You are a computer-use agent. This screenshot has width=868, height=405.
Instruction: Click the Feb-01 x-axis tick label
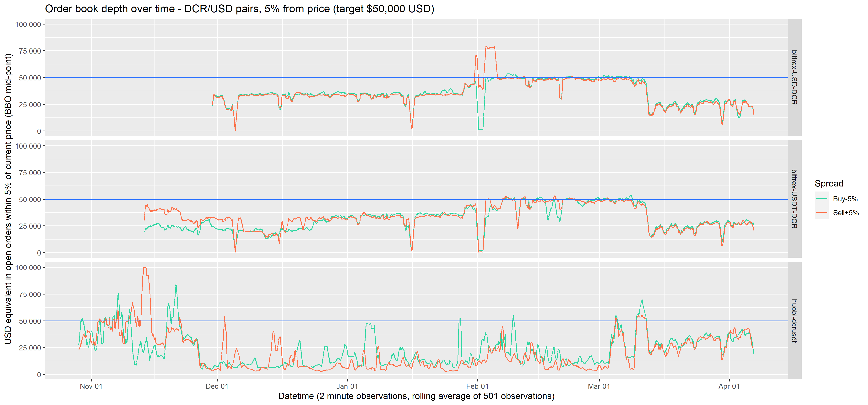477,386
